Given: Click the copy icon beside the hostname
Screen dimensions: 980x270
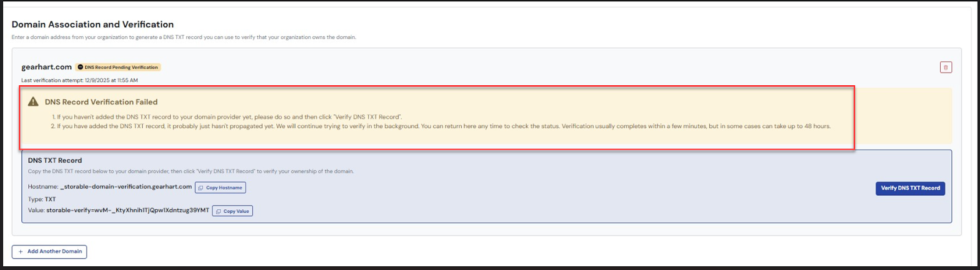Looking at the screenshot, I should pyautogui.click(x=201, y=188).
